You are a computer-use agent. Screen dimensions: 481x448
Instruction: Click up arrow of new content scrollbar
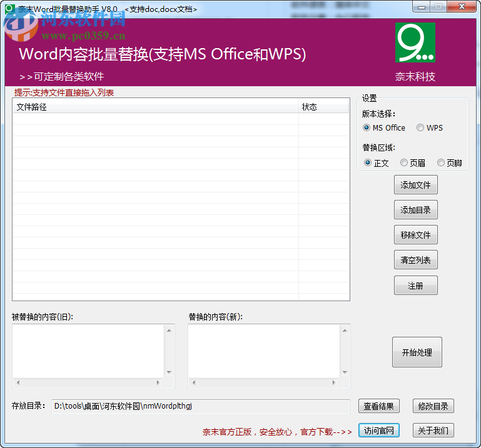(x=345, y=331)
